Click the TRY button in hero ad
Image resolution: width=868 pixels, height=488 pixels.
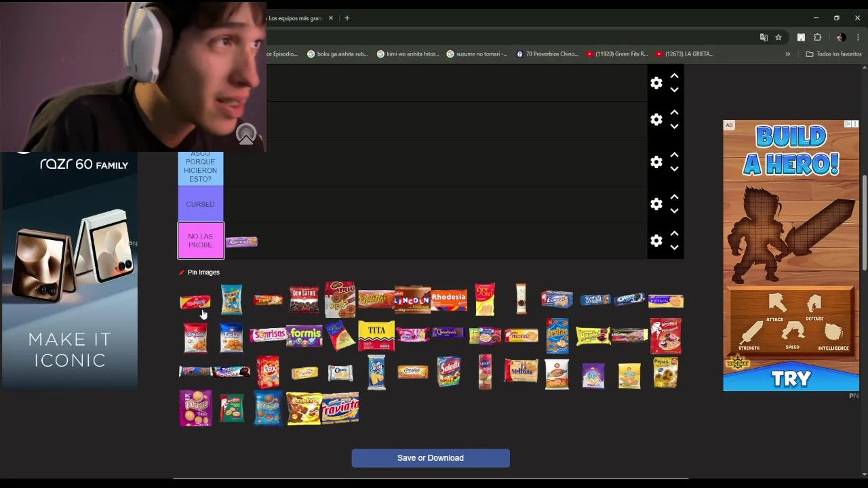(x=791, y=378)
